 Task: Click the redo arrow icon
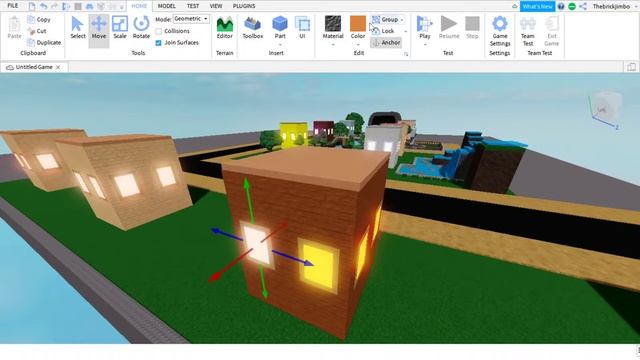pos(54,6)
